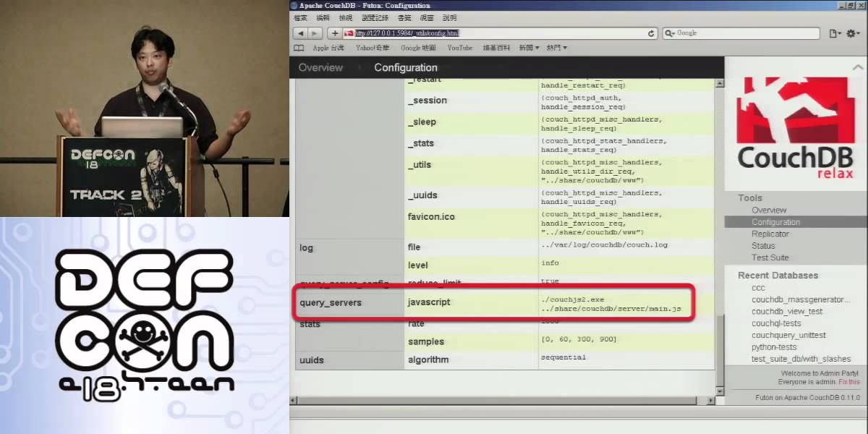Open the 維基百科 bookmark
Viewport: 868px width, 434px height.
pyautogui.click(x=497, y=48)
